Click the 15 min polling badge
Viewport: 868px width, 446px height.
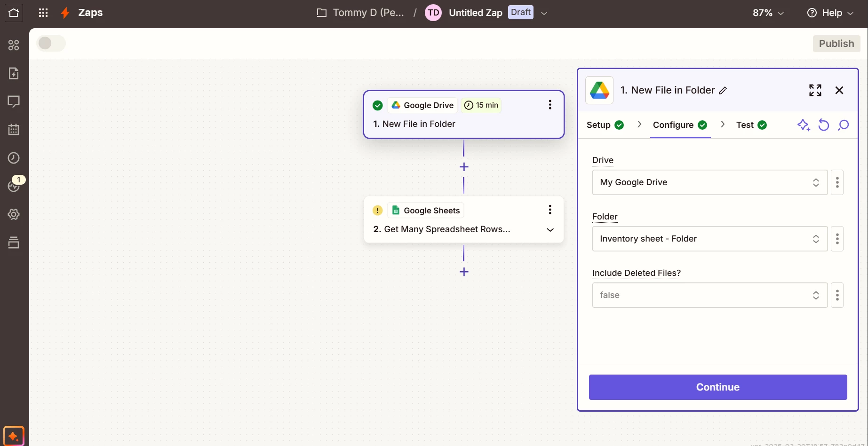coord(481,105)
